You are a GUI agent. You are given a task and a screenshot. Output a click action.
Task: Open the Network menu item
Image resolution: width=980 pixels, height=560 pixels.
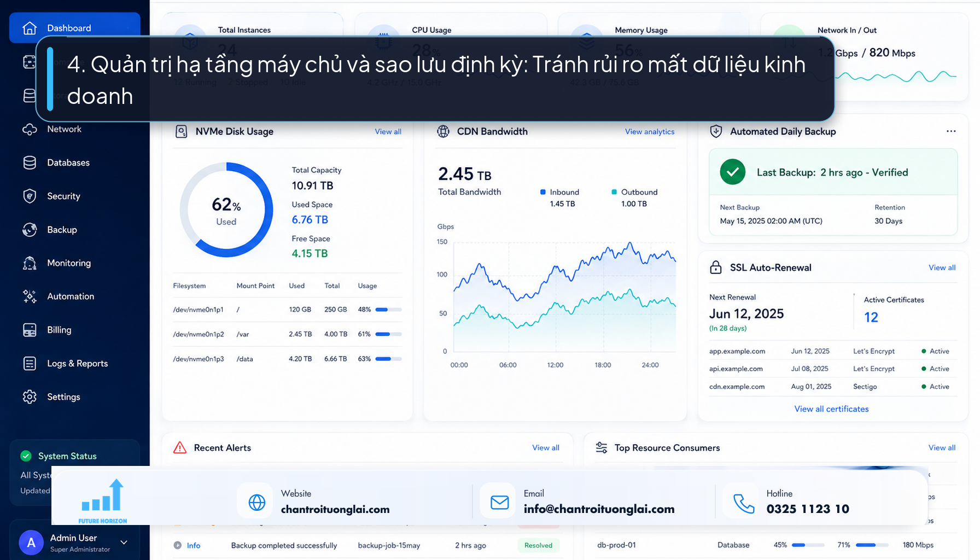pos(64,130)
